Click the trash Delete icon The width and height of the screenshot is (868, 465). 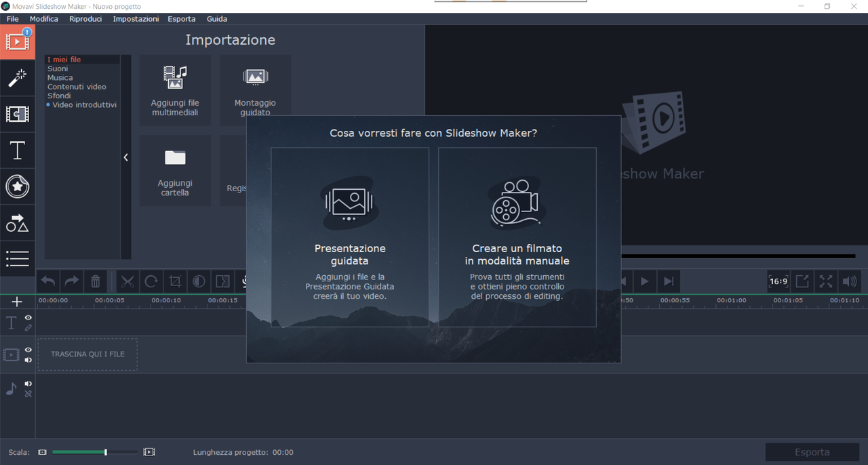[x=95, y=281]
